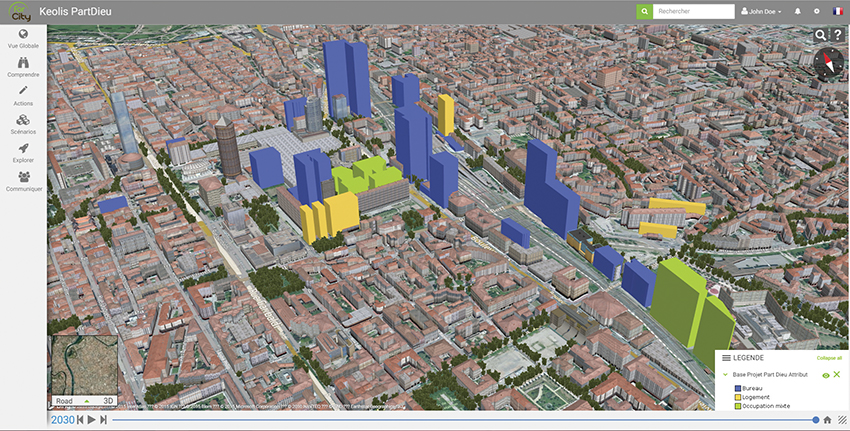Focus the Rechercher search field
Viewport: 850px width, 431px height.
pos(693,11)
